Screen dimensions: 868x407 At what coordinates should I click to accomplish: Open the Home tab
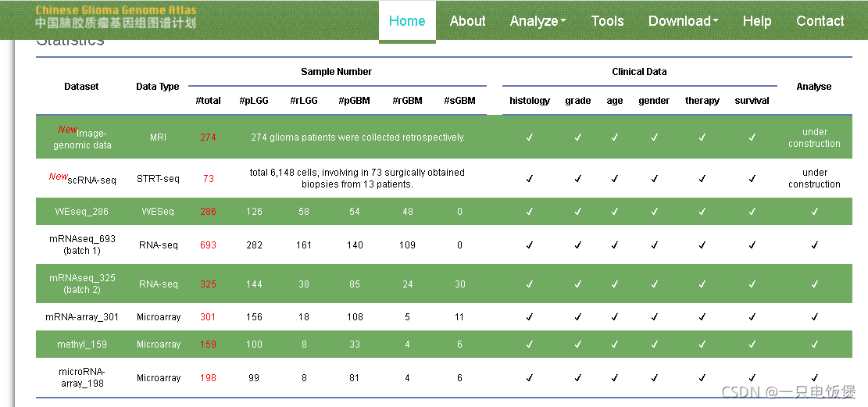pyautogui.click(x=407, y=21)
